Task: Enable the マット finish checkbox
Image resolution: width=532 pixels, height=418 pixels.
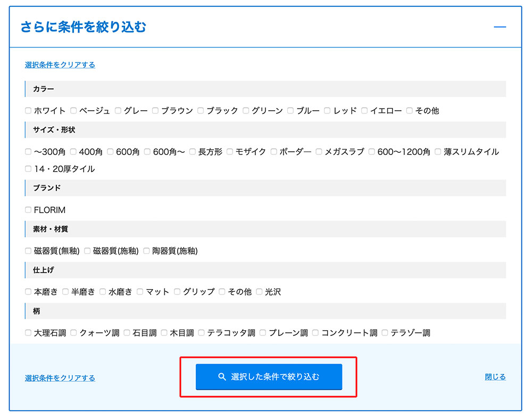Action: pos(140,292)
